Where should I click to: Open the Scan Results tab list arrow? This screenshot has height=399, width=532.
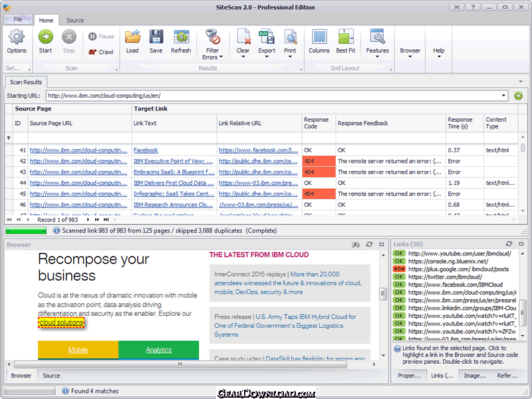click(521, 82)
